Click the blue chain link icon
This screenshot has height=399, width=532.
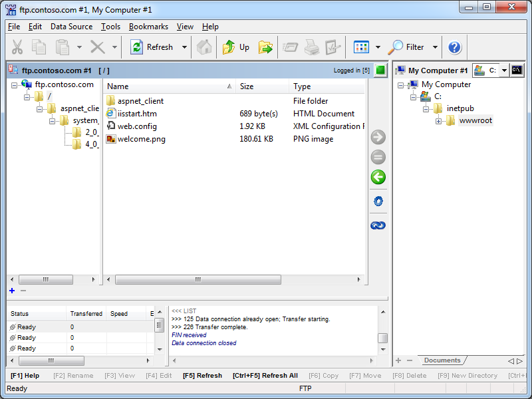tap(378, 225)
